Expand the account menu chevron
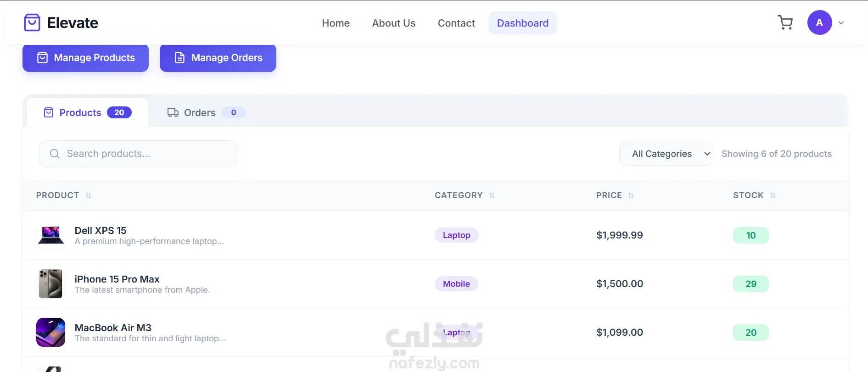 (x=841, y=22)
